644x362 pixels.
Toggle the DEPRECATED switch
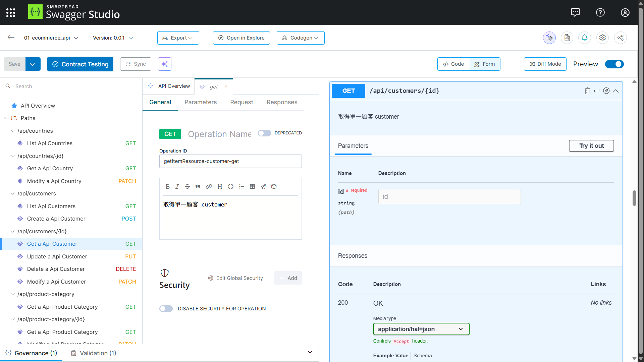(x=264, y=133)
